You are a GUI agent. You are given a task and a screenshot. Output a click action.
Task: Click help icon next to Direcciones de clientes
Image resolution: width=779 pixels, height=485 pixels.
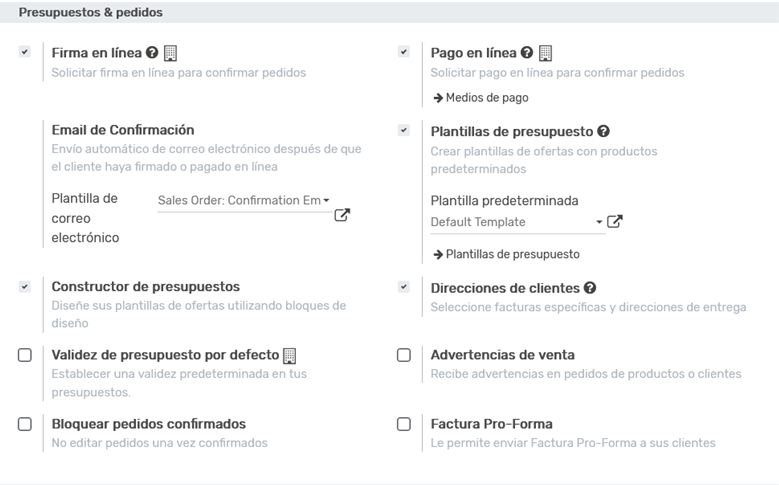tap(590, 287)
